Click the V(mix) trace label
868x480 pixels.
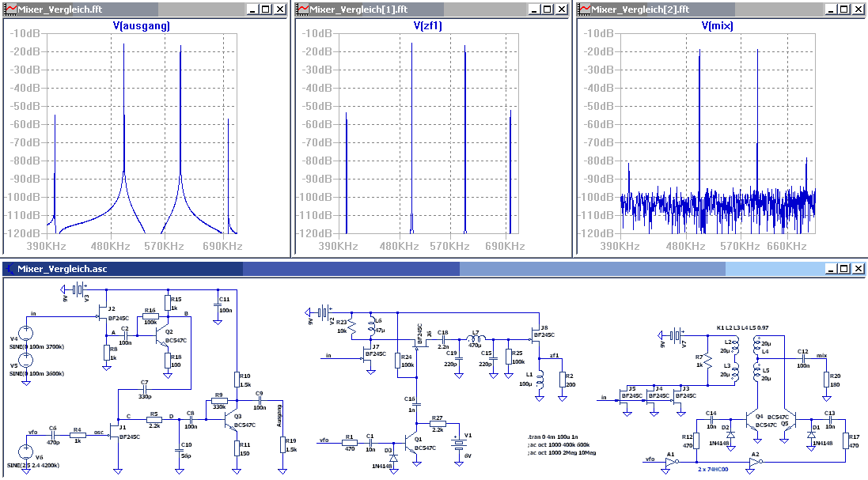pos(718,26)
